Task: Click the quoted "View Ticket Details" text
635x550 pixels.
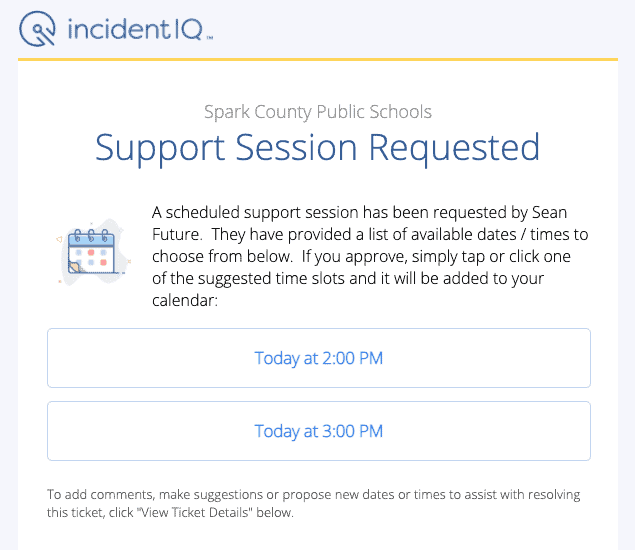Action: point(194,512)
